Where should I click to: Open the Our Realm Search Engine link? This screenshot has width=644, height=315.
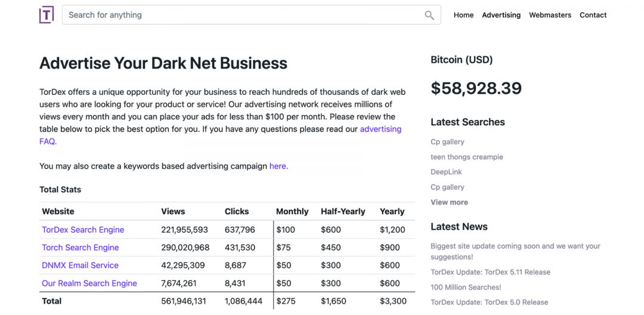point(89,283)
